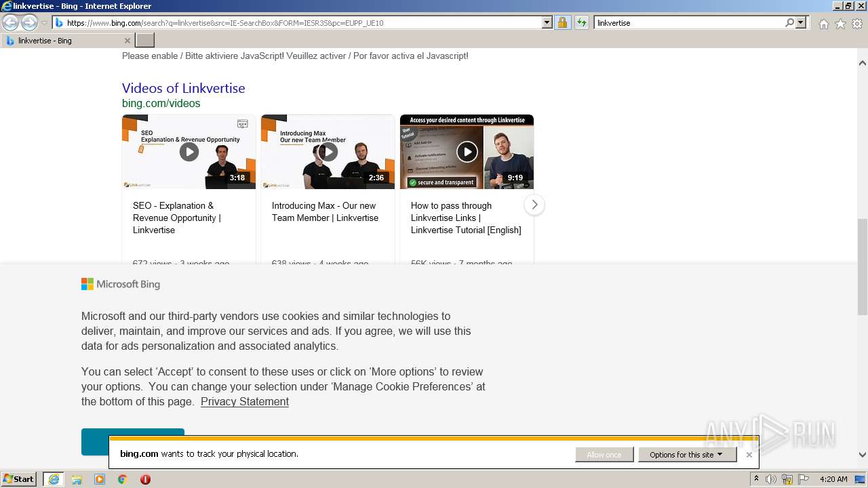Open the SEO - Explanation & Revenue Opportunity title
The image size is (868, 488).
pyautogui.click(x=177, y=218)
